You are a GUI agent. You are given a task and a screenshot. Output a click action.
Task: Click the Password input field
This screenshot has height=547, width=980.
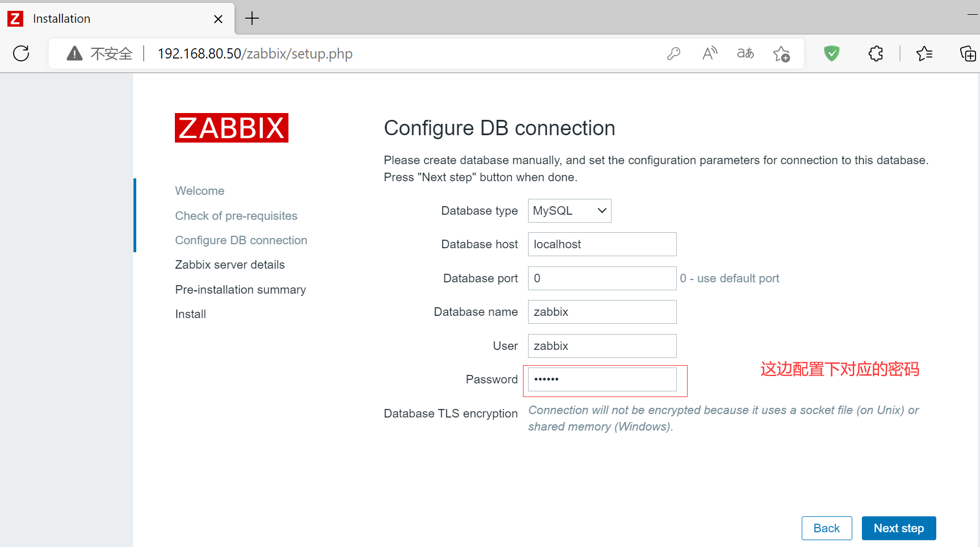pyautogui.click(x=602, y=379)
